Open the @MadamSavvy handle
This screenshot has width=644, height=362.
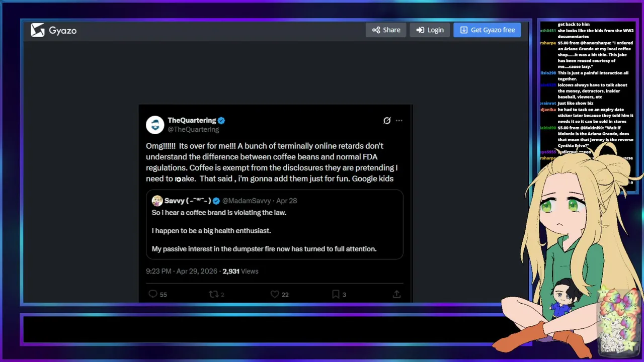tap(247, 201)
